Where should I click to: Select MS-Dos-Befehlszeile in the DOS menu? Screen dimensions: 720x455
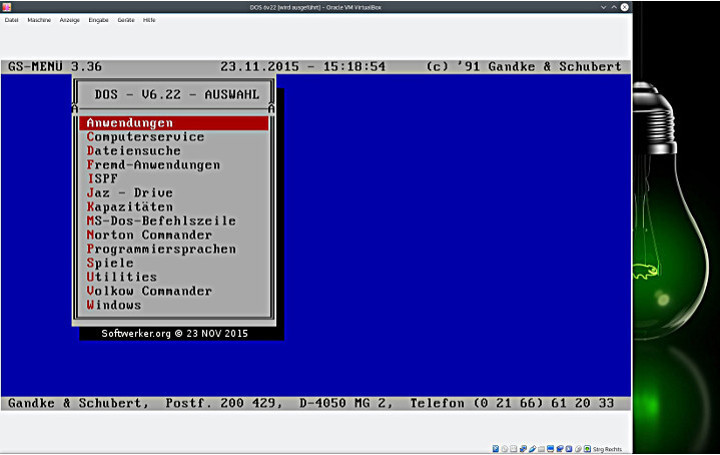[x=161, y=221]
